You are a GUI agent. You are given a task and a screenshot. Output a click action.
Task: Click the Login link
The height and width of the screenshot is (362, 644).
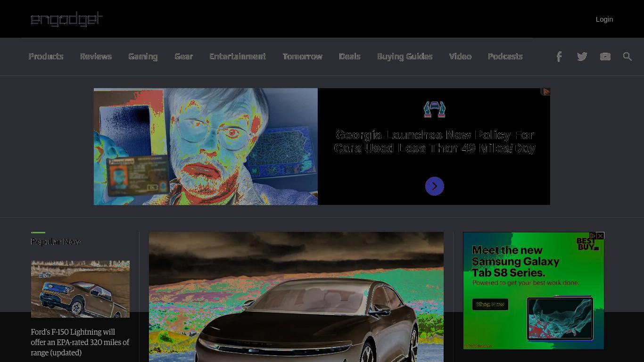(604, 19)
